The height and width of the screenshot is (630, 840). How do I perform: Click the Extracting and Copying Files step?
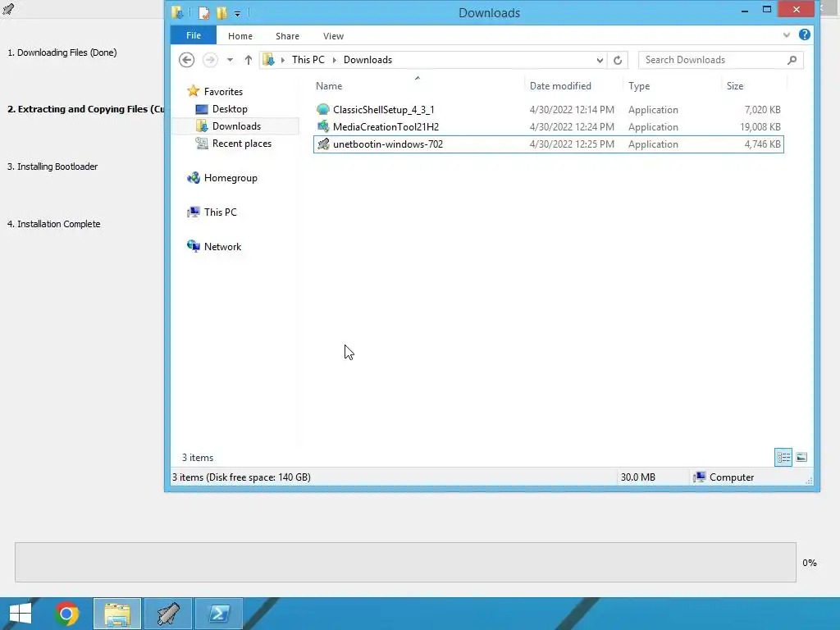[x=85, y=109]
